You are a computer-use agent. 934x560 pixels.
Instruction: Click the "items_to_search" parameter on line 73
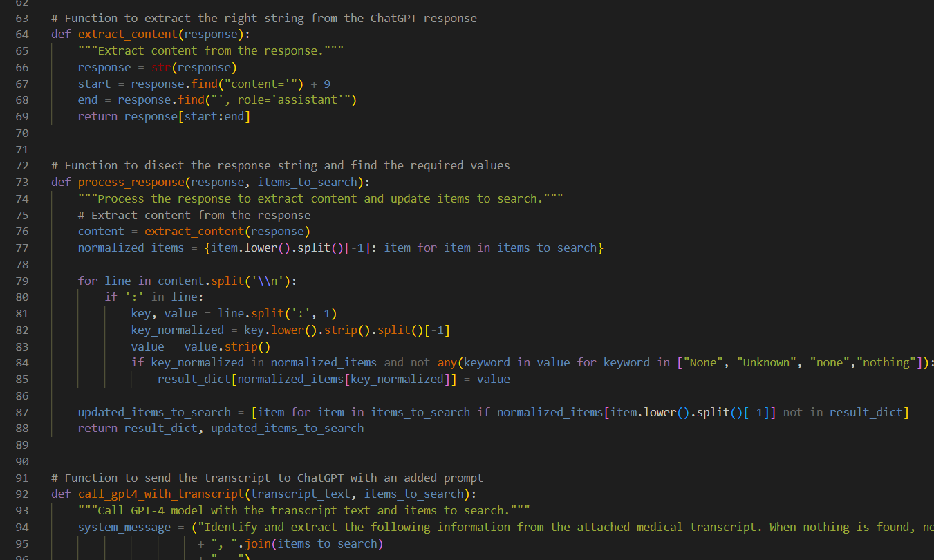point(308,183)
